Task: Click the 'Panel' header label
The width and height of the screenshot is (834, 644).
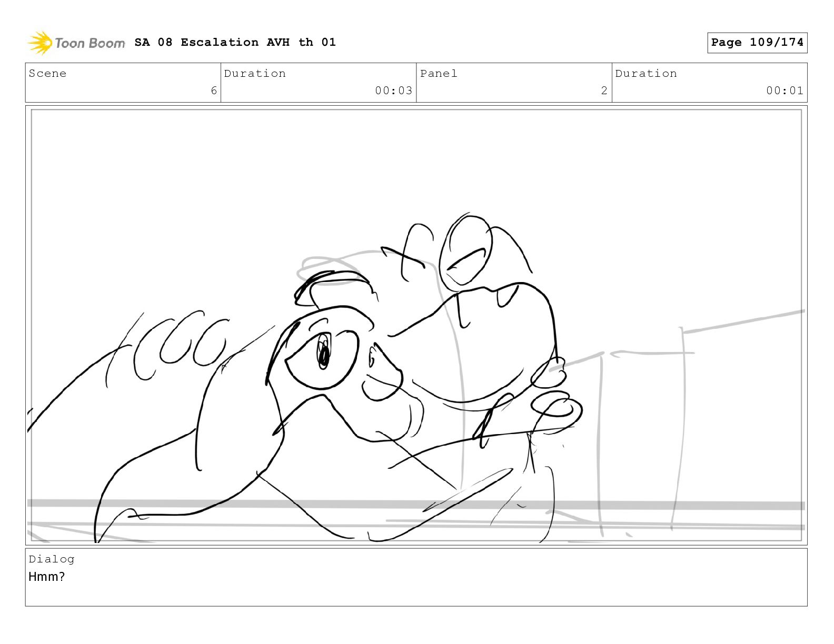Action: pyautogui.click(x=439, y=74)
